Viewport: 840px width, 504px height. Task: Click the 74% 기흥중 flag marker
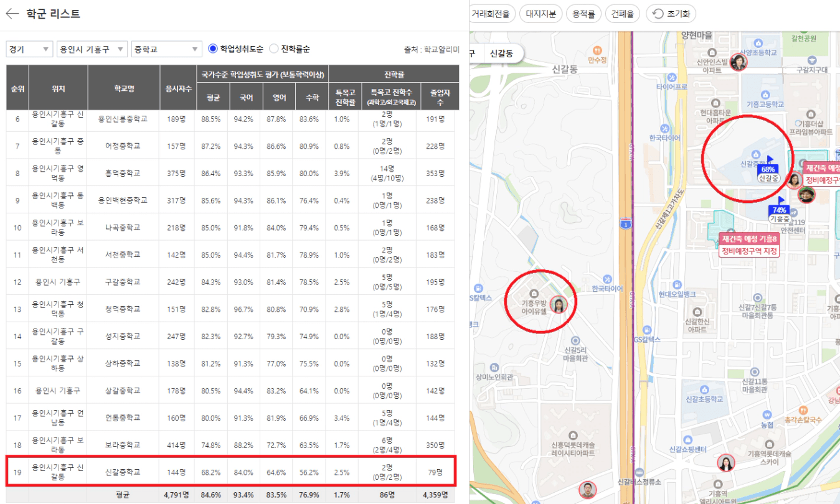(x=779, y=210)
